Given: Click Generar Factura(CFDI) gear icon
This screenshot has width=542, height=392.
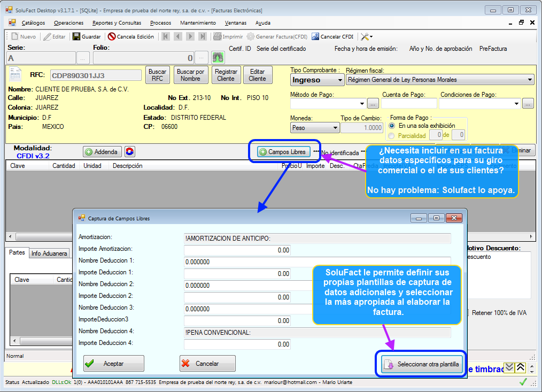Looking at the screenshot, I should point(251,36).
